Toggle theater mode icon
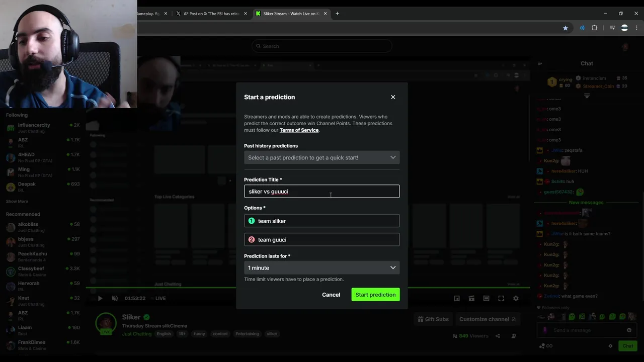 [x=486, y=298]
